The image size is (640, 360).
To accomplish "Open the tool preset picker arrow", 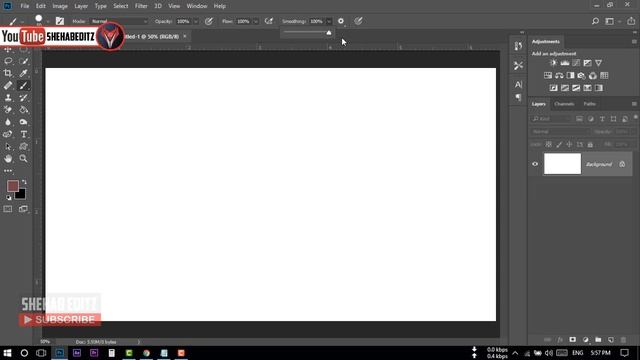I will (22, 21).
